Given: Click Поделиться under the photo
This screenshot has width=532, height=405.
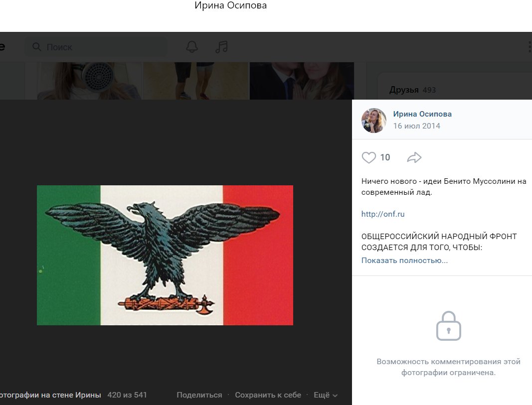Looking at the screenshot, I should point(199,395).
